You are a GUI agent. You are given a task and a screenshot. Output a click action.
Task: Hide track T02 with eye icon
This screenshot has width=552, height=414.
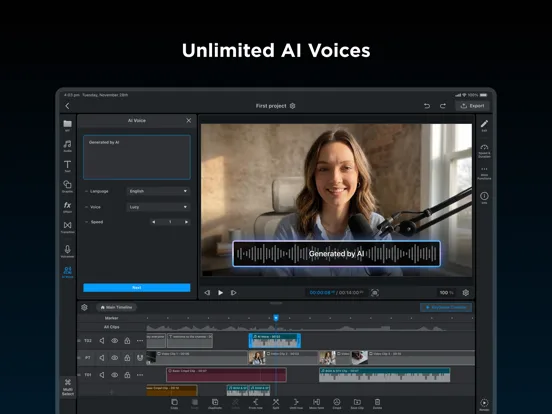[x=114, y=340]
